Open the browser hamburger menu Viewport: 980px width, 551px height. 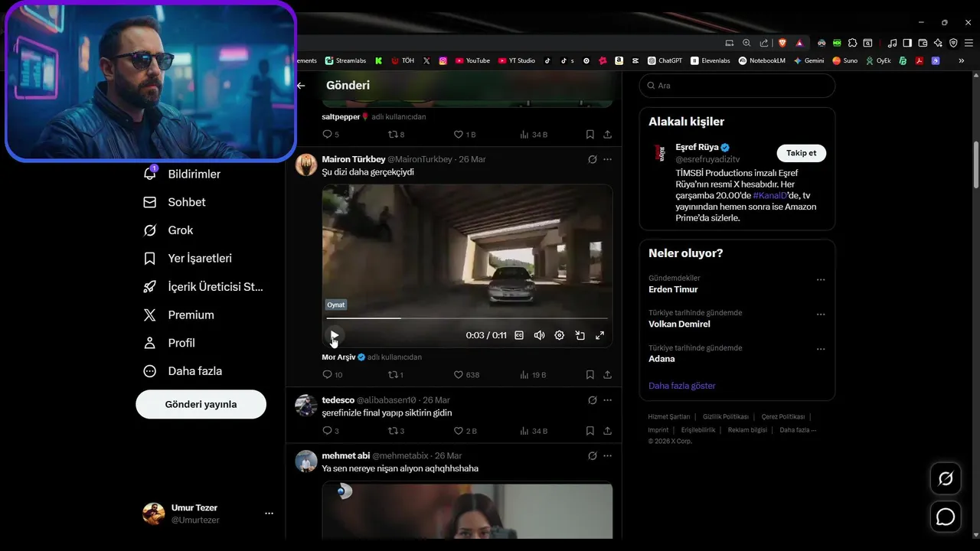point(969,43)
